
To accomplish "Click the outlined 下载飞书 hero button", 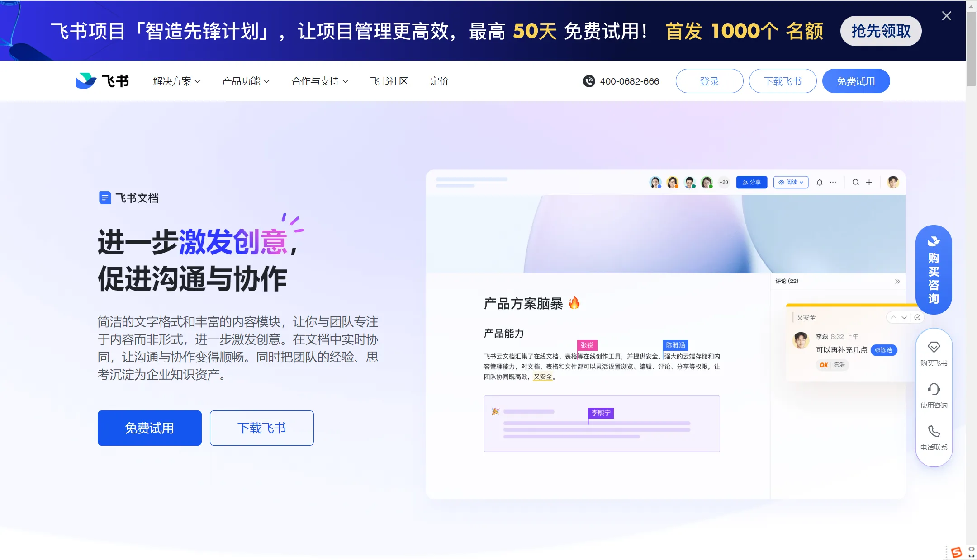I will [x=262, y=428].
